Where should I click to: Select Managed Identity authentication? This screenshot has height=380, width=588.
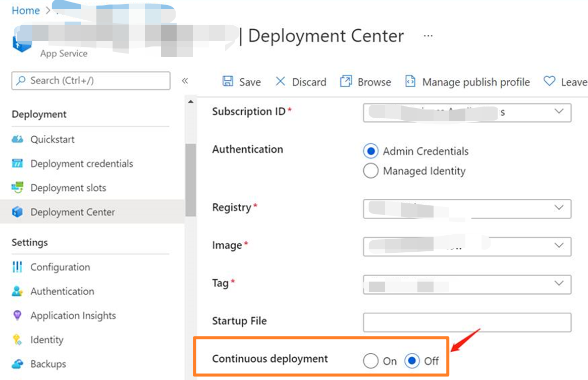(x=370, y=171)
